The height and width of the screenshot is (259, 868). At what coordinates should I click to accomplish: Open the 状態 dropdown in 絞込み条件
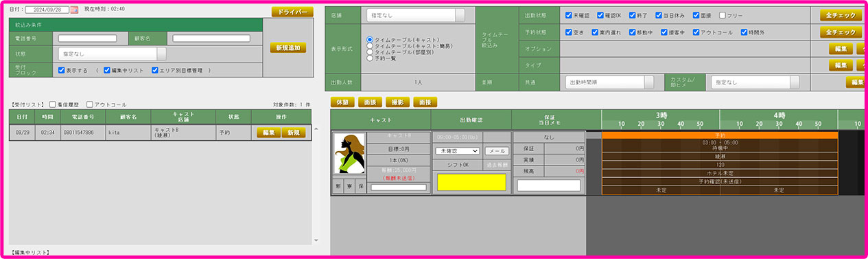point(112,53)
